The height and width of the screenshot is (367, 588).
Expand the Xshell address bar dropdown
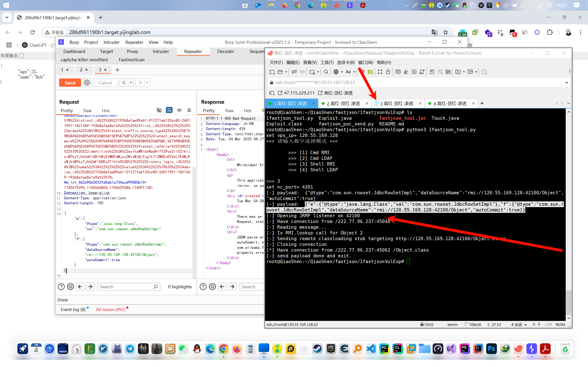(x=567, y=83)
